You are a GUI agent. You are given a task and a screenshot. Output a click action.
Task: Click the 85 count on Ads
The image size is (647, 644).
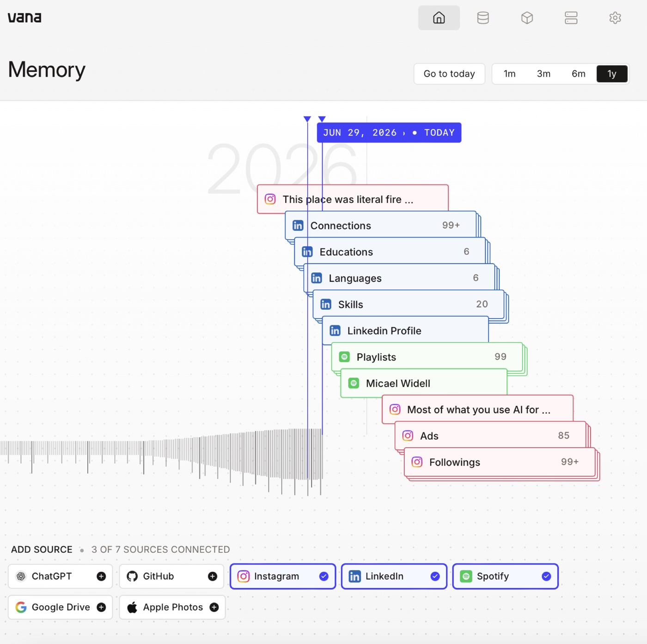(563, 435)
